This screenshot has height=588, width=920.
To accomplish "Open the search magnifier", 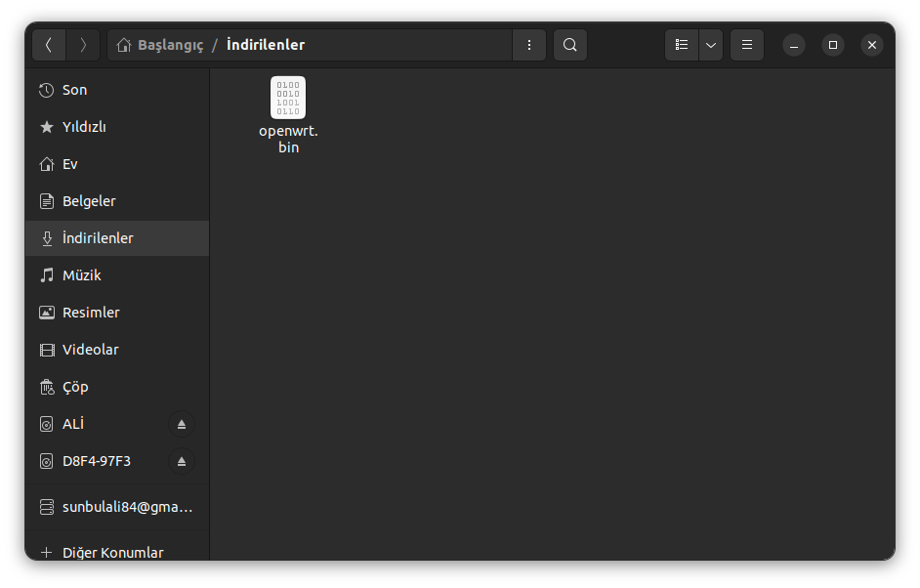I will click(x=569, y=45).
